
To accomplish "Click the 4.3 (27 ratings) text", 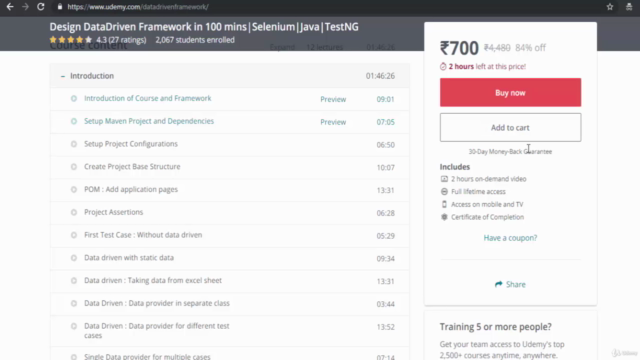I will click(121, 40).
